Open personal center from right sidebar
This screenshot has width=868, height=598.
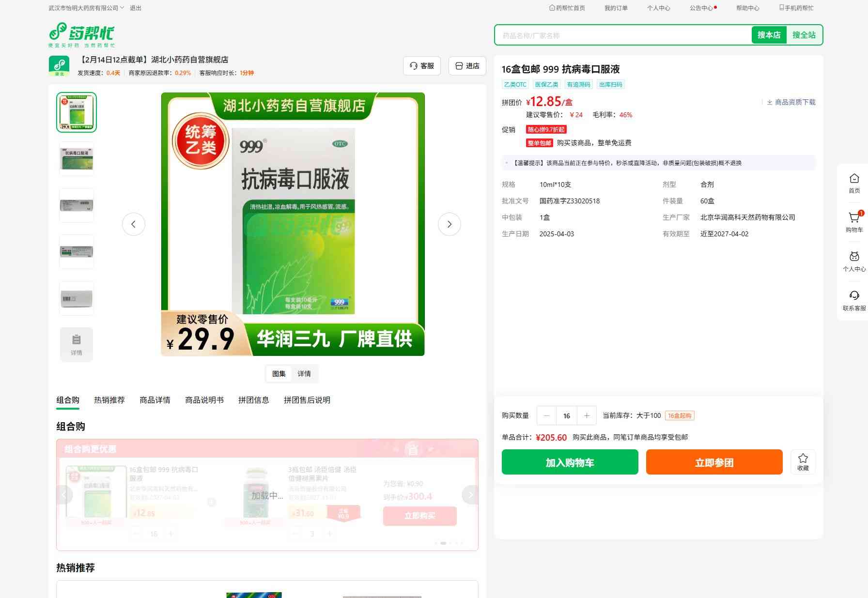click(x=854, y=257)
